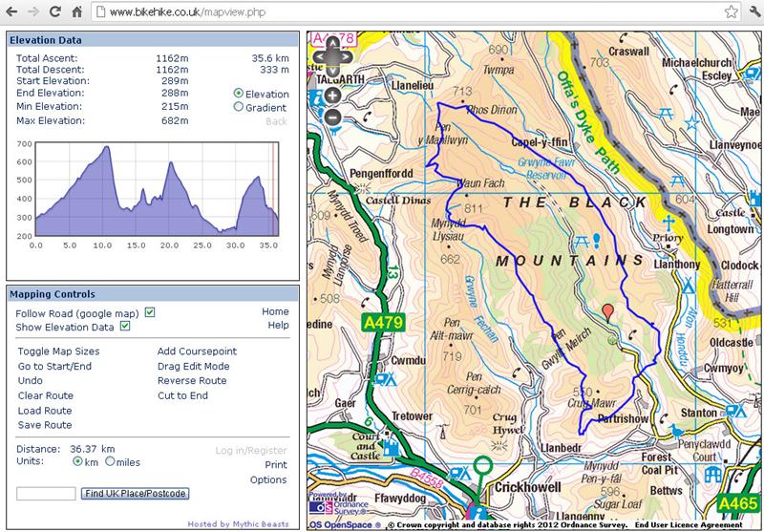Zoom in on the map with plus button
This screenshot has height=532, width=764.
[x=332, y=96]
